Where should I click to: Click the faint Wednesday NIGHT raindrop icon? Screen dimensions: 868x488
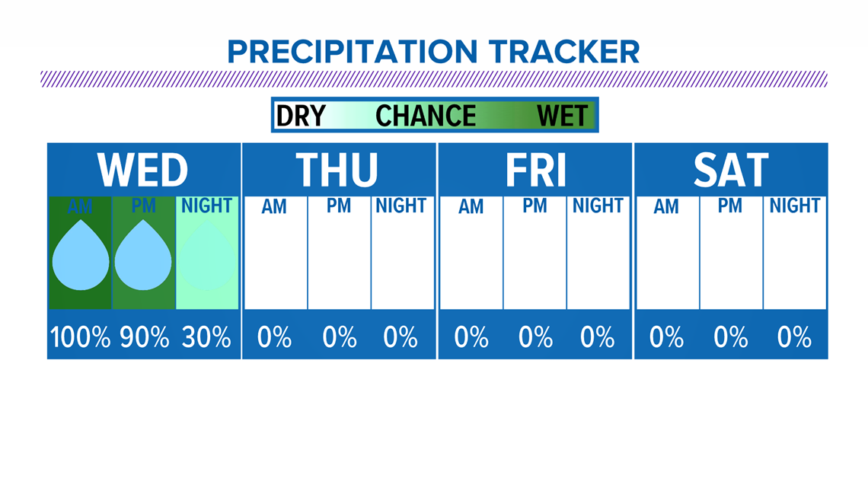pyautogui.click(x=207, y=255)
